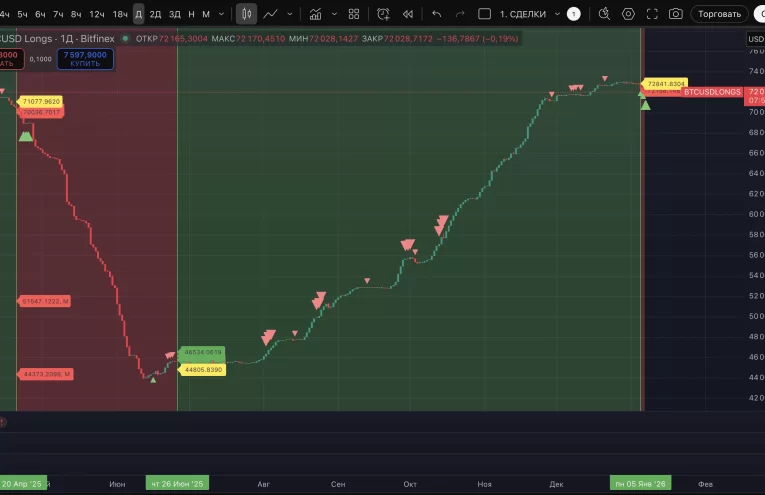Click the МАКС 72 170,4510 high value
The width and height of the screenshot is (765, 495).
248,39
